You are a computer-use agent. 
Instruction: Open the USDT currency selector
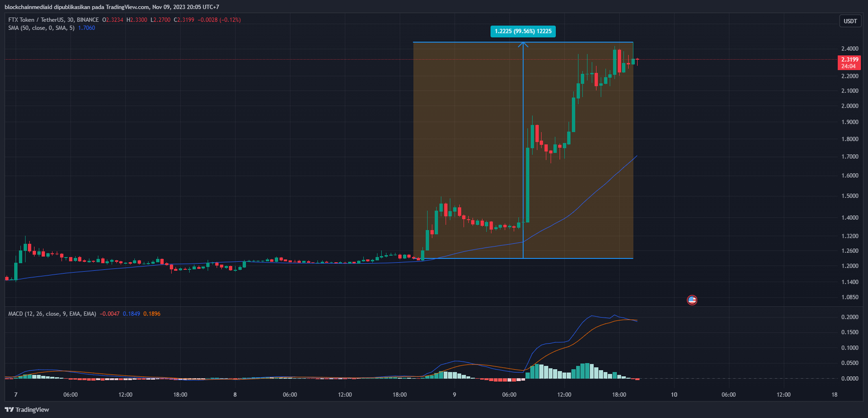point(850,21)
